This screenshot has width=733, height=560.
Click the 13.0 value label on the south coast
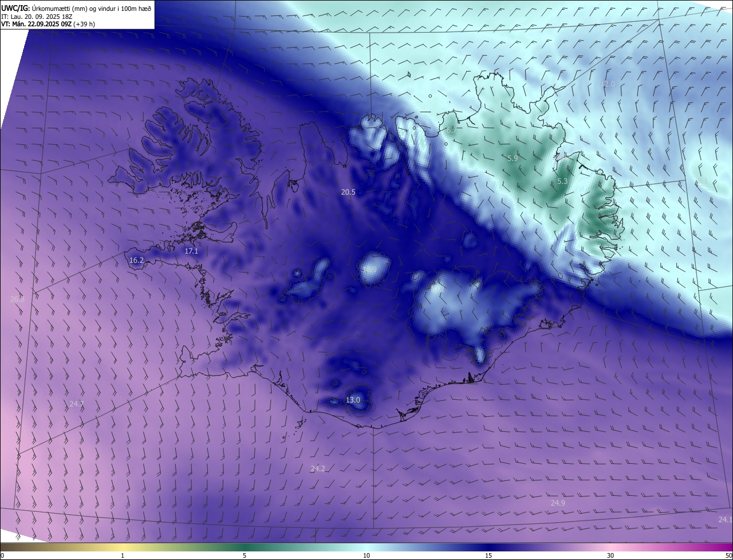pos(353,400)
